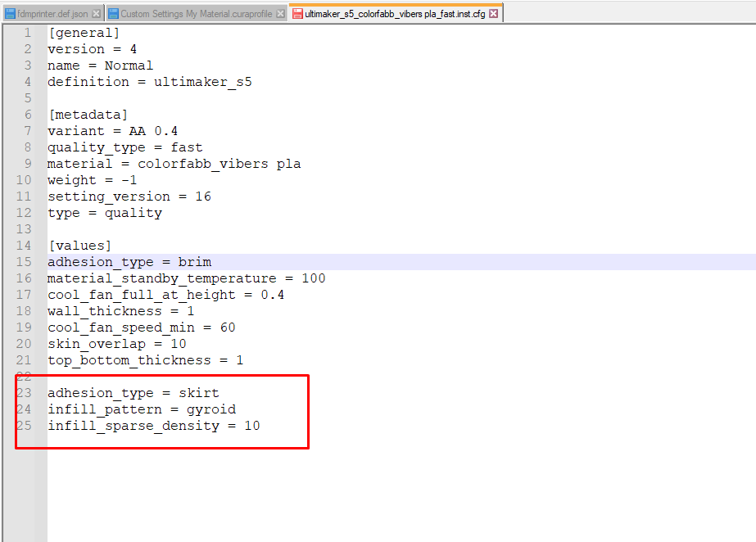Click the 'infill_pattern = gyroid' line
The width and height of the screenshot is (756, 542).
(x=142, y=409)
